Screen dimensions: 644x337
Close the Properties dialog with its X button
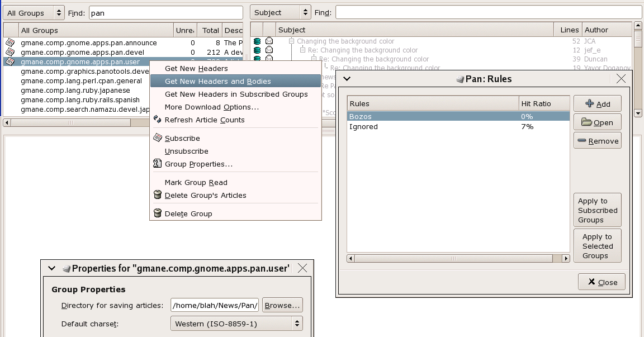tap(302, 268)
